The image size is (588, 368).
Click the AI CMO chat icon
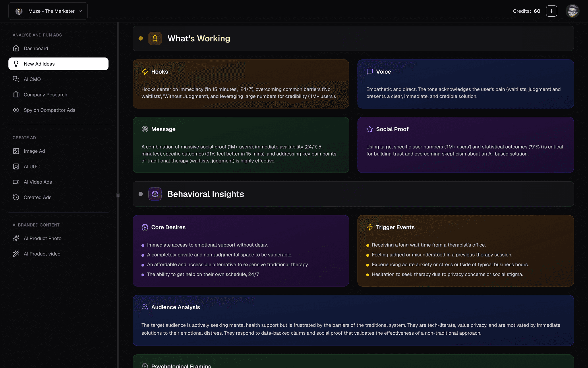click(x=16, y=79)
